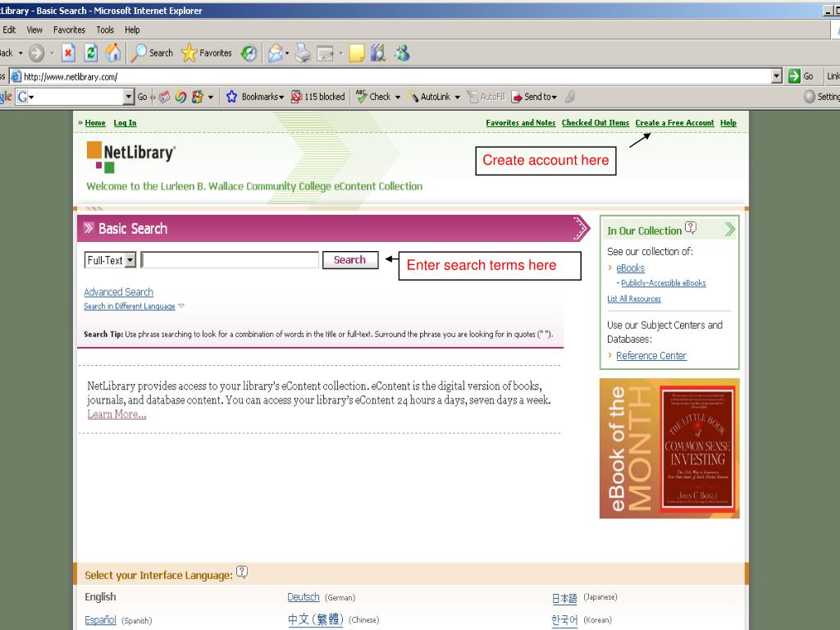Open the Send to toolbar dropdown

(534, 97)
